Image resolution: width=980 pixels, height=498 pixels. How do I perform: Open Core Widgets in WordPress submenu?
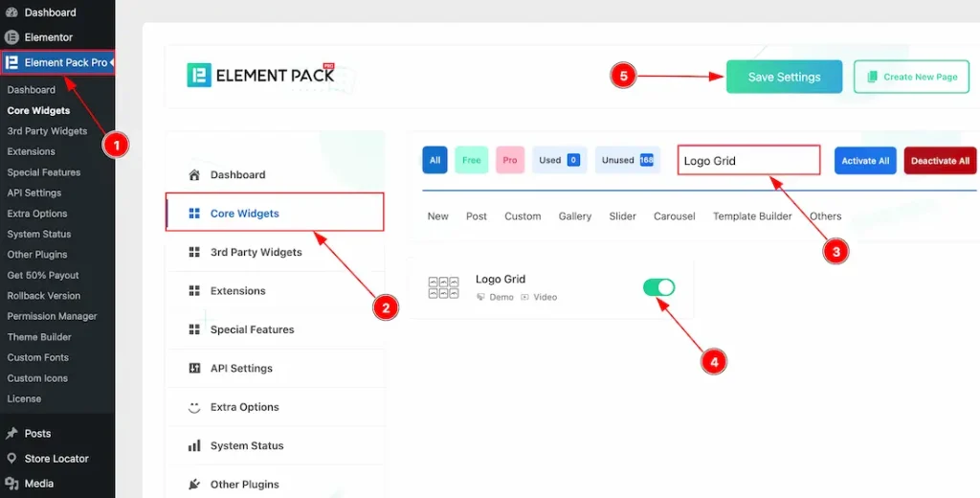(x=38, y=110)
